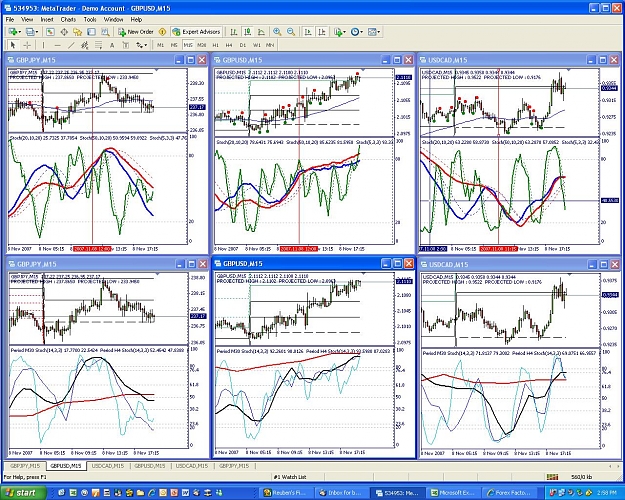Expand the new chart dropdown arrow

pyautogui.click(x=20, y=32)
